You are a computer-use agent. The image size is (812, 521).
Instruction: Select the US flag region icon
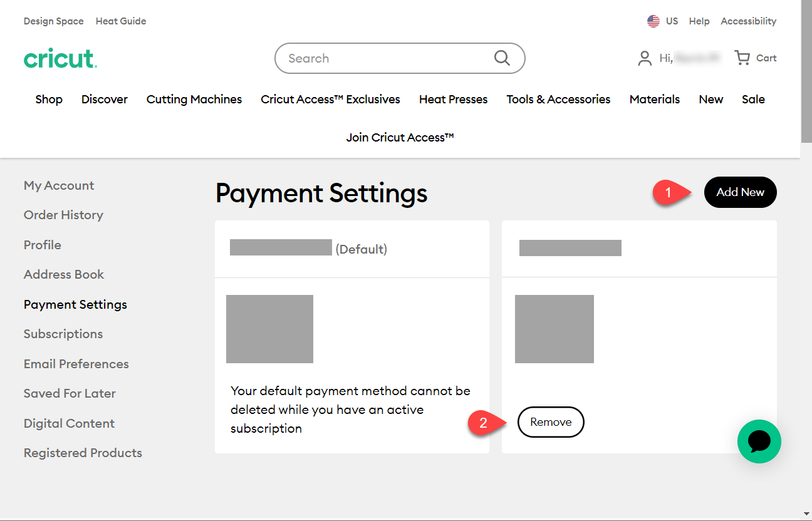click(653, 21)
